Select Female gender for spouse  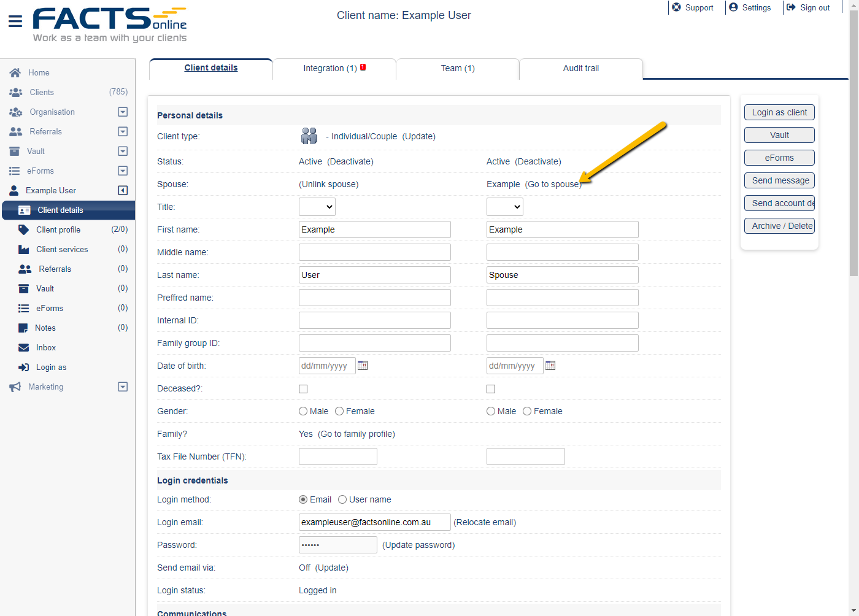click(x=527, y=411)
